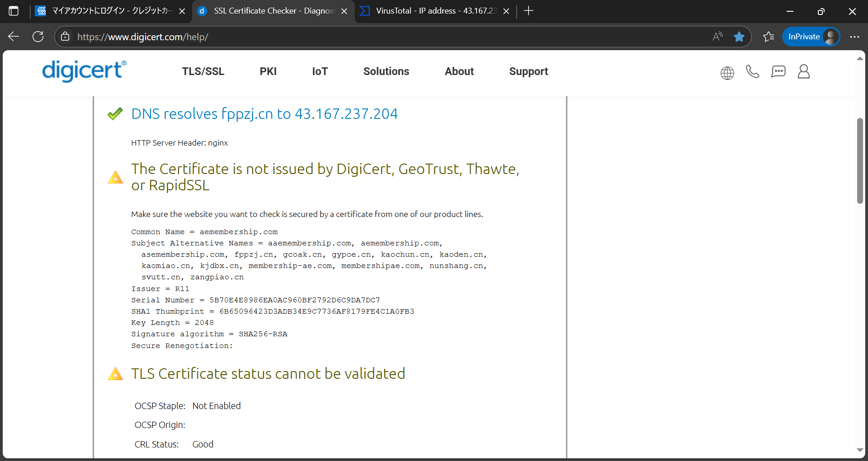Open the About menu

pos(459,71)
